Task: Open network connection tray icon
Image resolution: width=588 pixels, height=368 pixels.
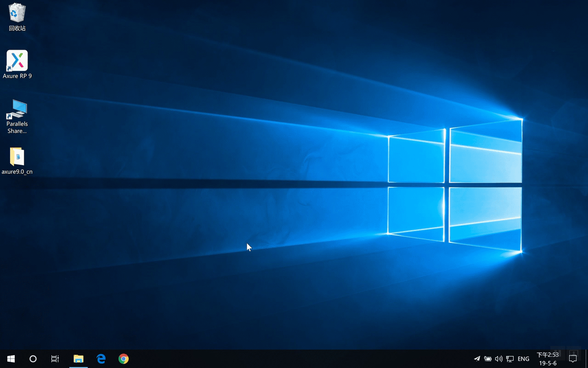Action: [x=510, y=359]
